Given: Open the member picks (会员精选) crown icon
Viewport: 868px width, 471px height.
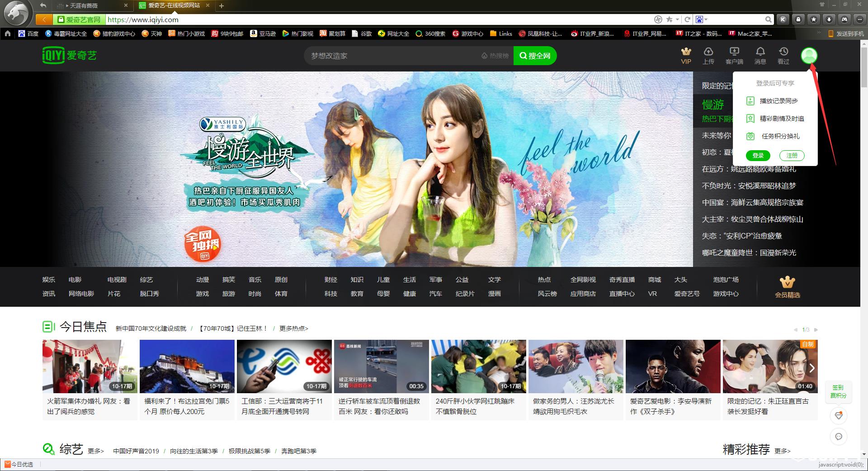Looking at the screenshot, I should 788,282.
